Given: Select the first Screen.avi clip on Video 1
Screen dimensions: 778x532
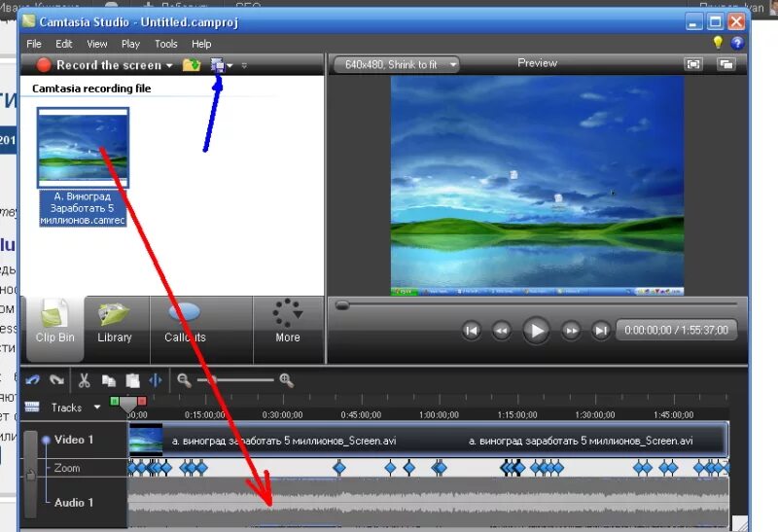Looking at the screenshot, I should (x=284, y=441).
